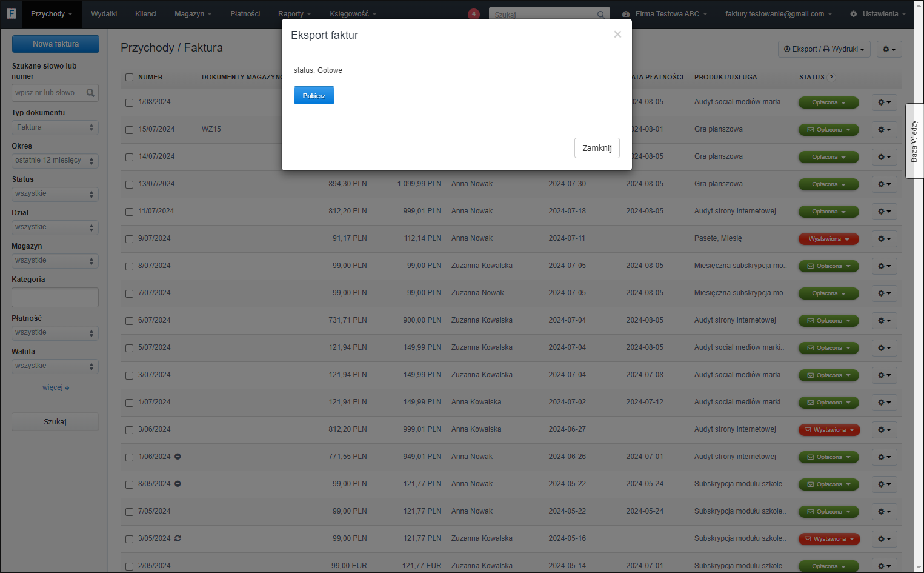Viewport: 924px width, 573px height.
Task: Click recurring icon next to invoice 3/05/2024
Action: pyautogui.click(x=178, y=538)
